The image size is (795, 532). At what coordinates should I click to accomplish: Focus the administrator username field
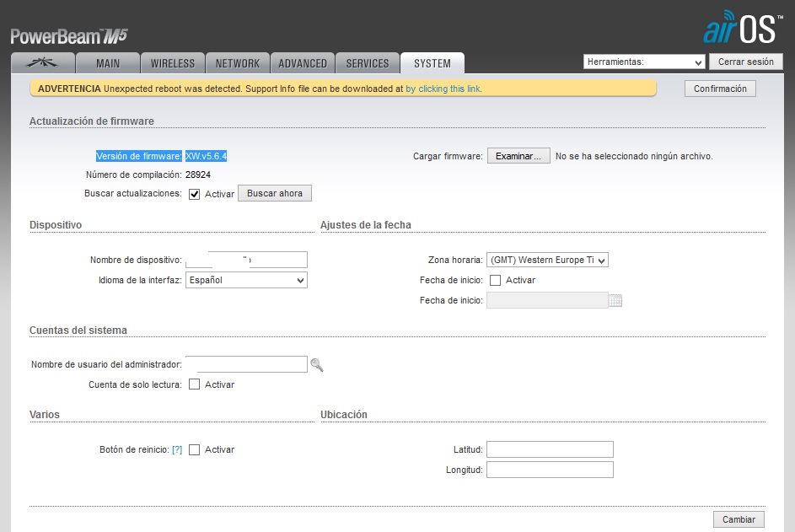click(x=246, y=364)
